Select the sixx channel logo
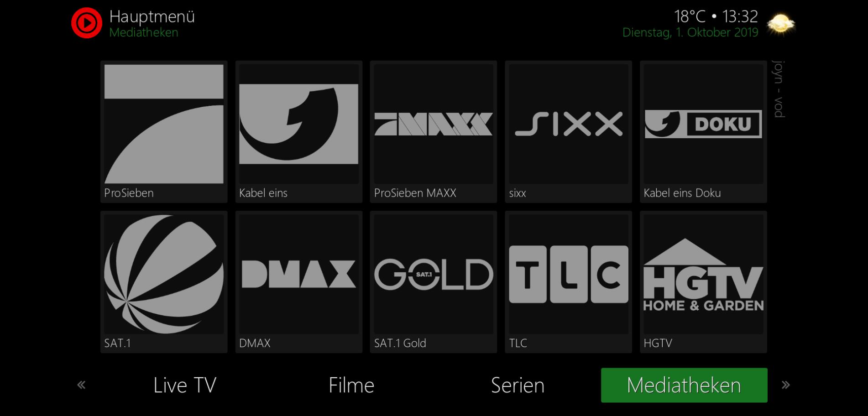 pos(568,124)
